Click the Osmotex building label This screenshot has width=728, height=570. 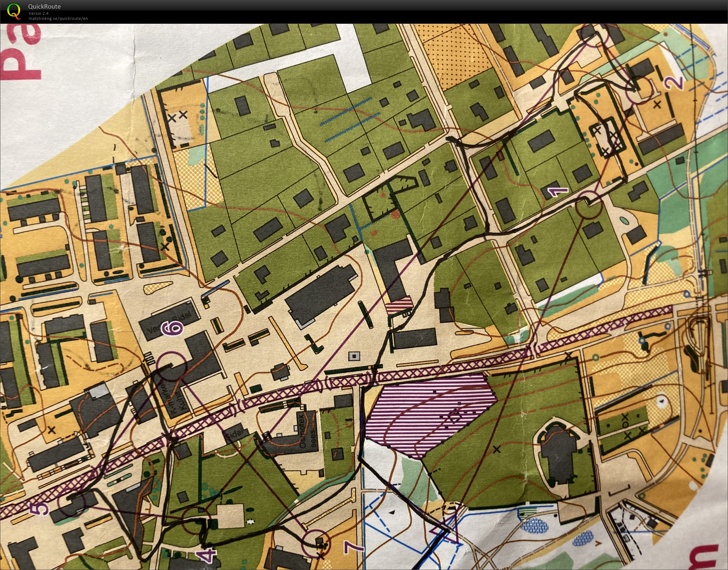[302, 431]
